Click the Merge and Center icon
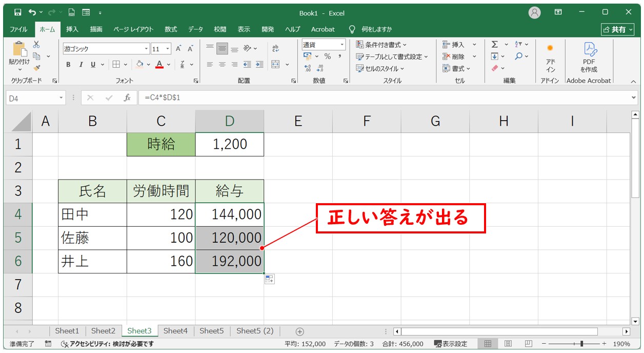 point(276,65)
